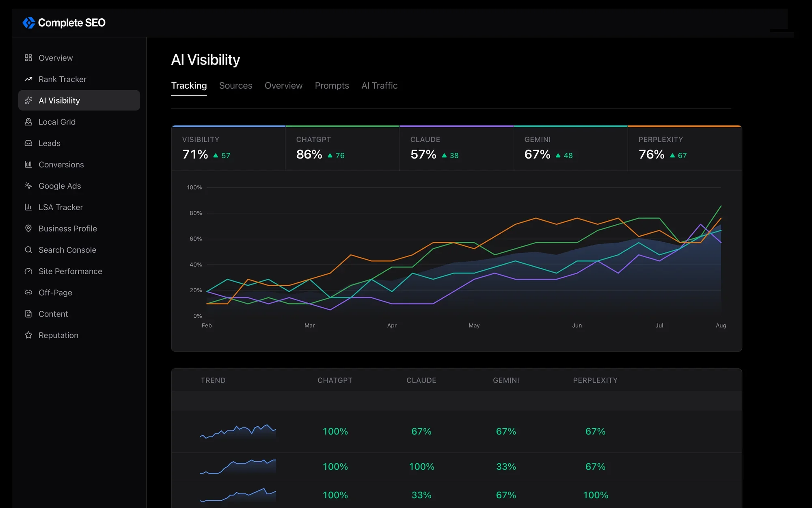Toggle the Claude 57% metric card
The image size is (812, 508).
tap(457, 148)
